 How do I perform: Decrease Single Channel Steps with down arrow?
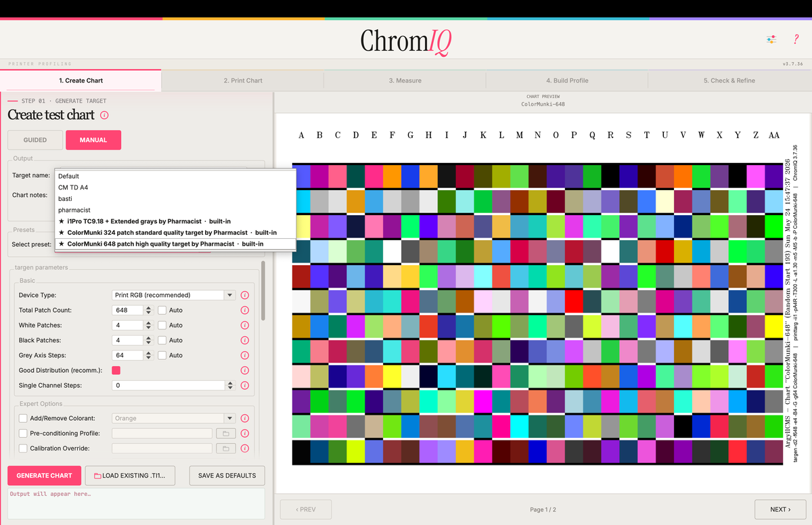click(230, 388)
